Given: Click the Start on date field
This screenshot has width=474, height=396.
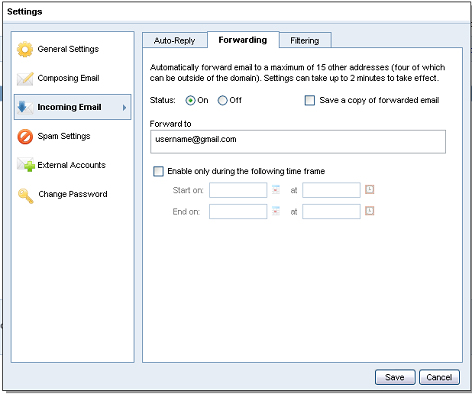Looking at the screenshot, I should pyautogui.click(x=238, y=190).
